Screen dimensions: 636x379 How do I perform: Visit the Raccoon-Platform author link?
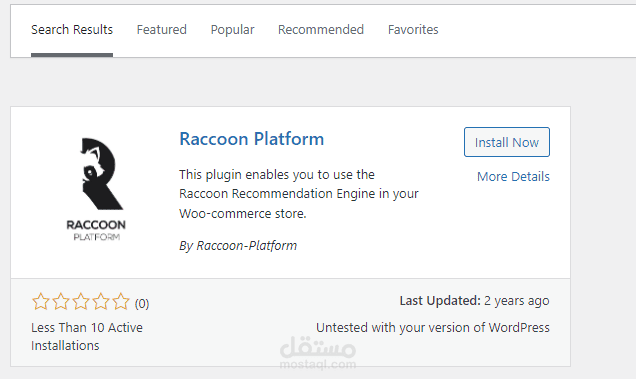pos(247,245)
